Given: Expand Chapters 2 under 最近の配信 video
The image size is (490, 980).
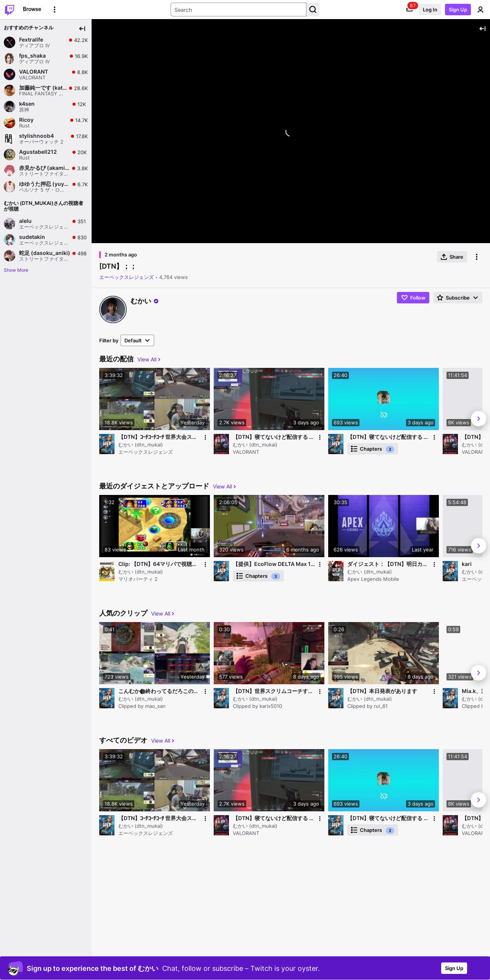Looking at the screenshot, I should 372,449.
